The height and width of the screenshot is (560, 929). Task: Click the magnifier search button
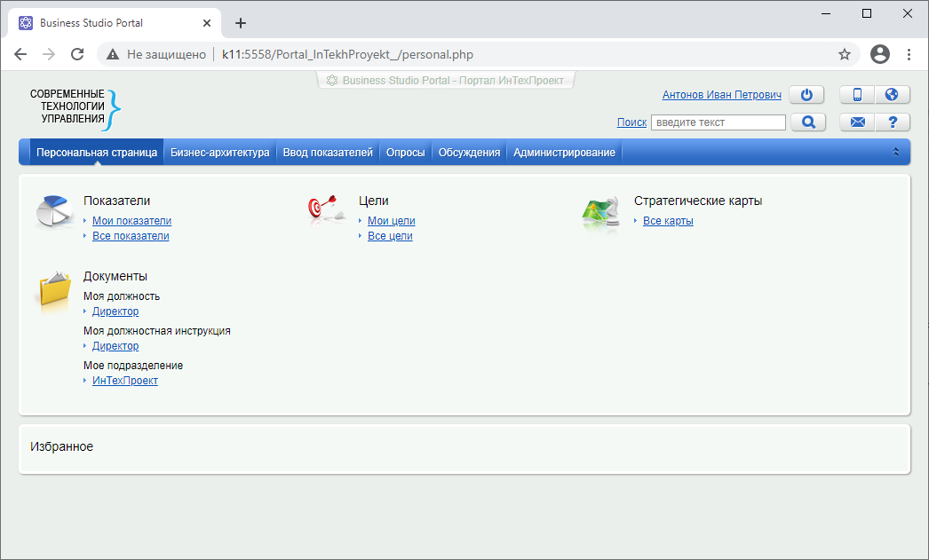(x=807, y=122)
